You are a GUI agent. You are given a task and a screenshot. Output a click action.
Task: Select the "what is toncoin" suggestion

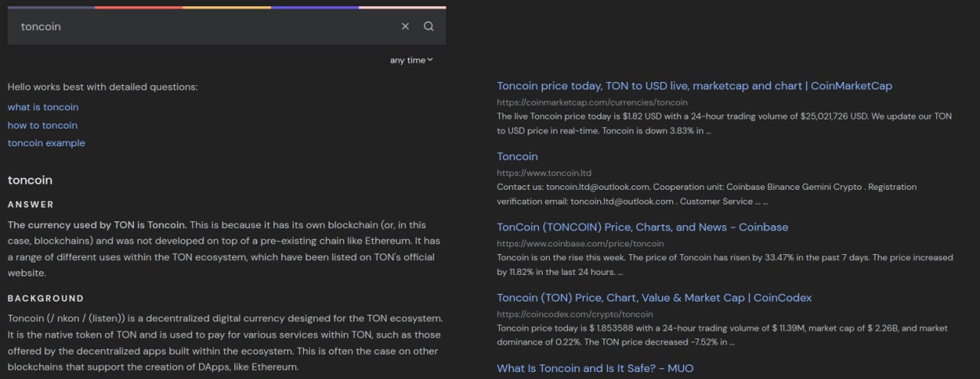(43, 107)
